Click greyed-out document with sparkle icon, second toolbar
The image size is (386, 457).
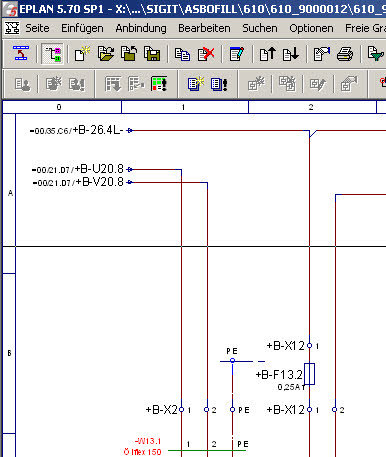click(x=53, y=84)
